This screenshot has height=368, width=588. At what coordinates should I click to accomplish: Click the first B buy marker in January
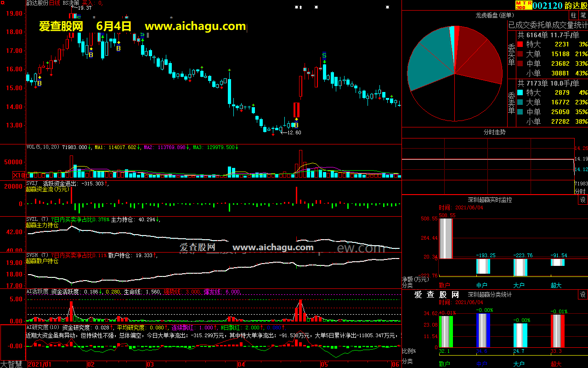[x=40, y=84]
